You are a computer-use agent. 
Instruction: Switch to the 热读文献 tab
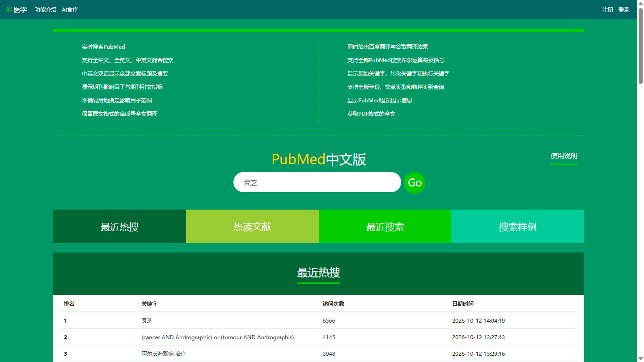point(252,227)
